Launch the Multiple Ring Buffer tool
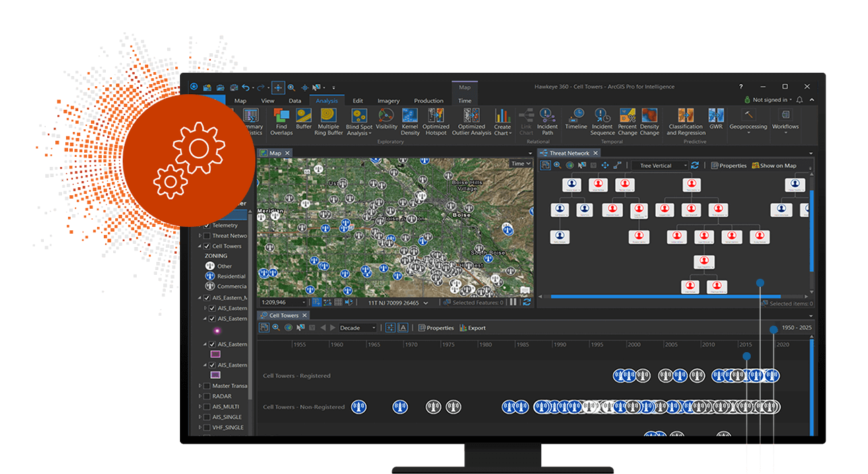 pyautogui.click(x=329, y=121)
